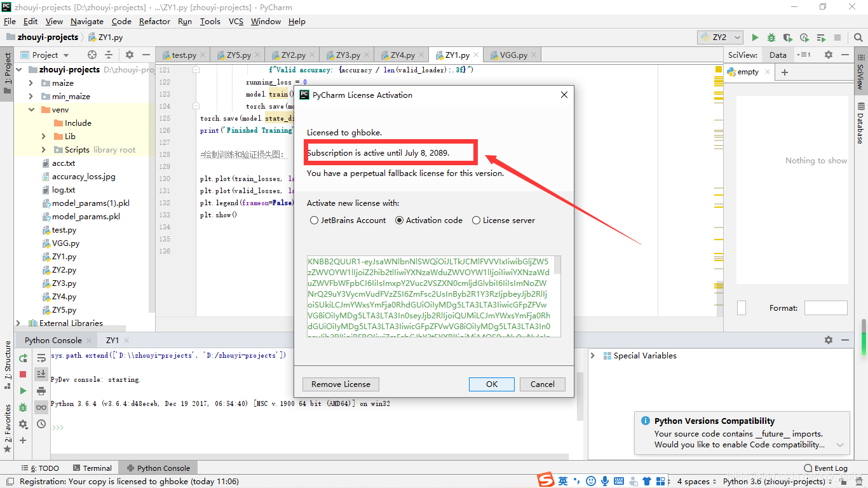This screenshot has height=488, width=868.
Task: Open bottom tool window settings gear
Action: [829, 340]
